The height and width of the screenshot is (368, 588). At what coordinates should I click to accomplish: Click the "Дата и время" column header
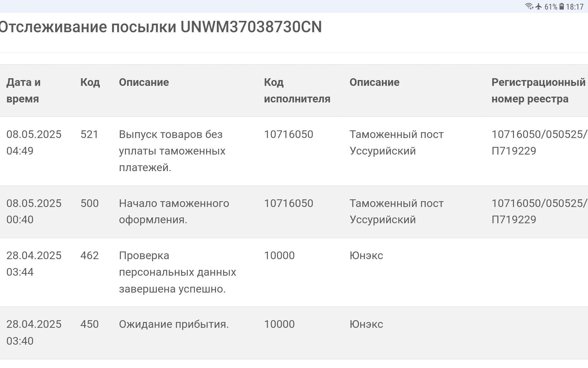[23, 90]
